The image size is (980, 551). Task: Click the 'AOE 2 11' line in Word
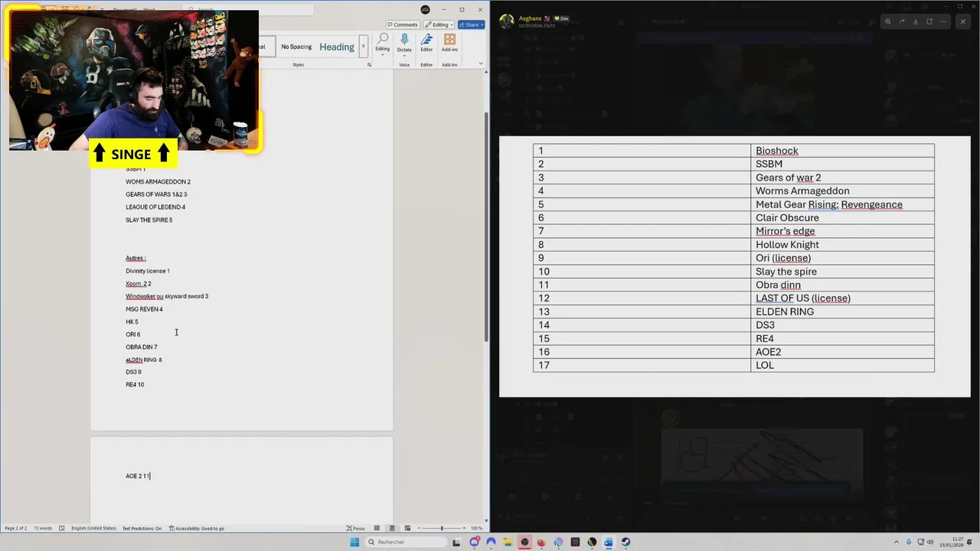138,476
